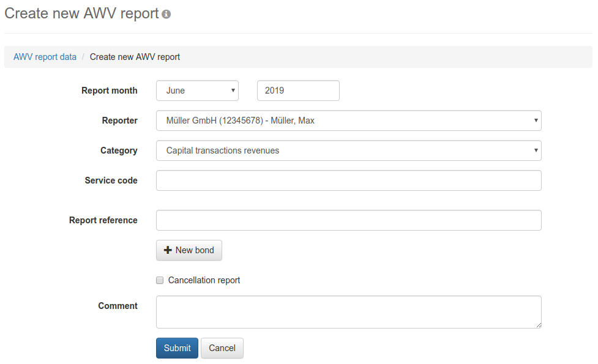
Task: Open the AWV report data breadcrumb link
Action: tap(45, 57)
